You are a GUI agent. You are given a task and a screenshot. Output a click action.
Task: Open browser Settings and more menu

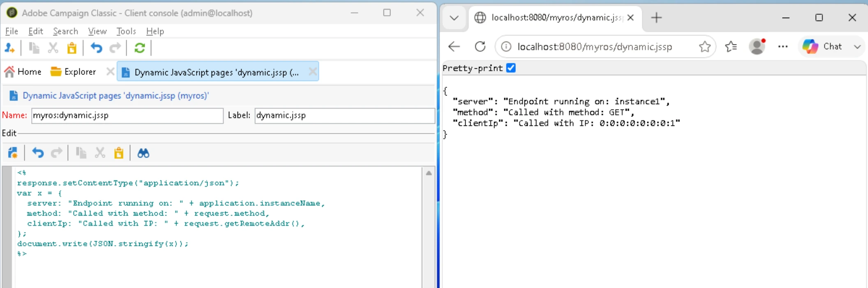coord(783,46)
